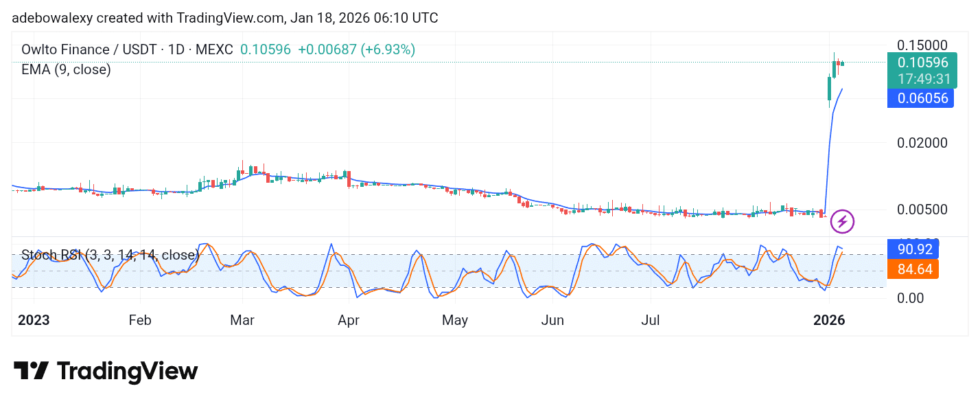Viewport: 980px width, 406px height.
Task: Toggle the candle countdown timer 17:49:31
Action: pyautogui.click(x=922, y=79)
